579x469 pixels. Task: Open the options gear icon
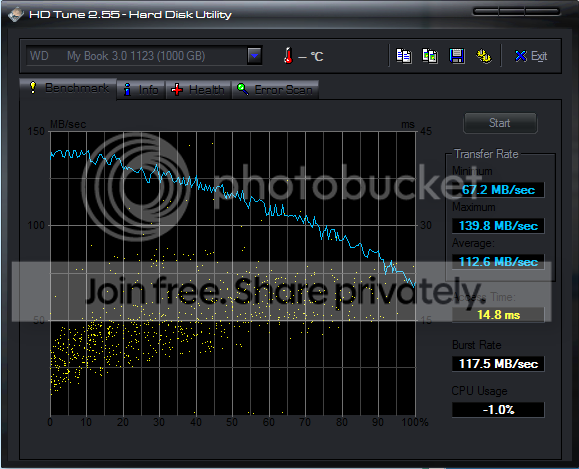point(484,56)
